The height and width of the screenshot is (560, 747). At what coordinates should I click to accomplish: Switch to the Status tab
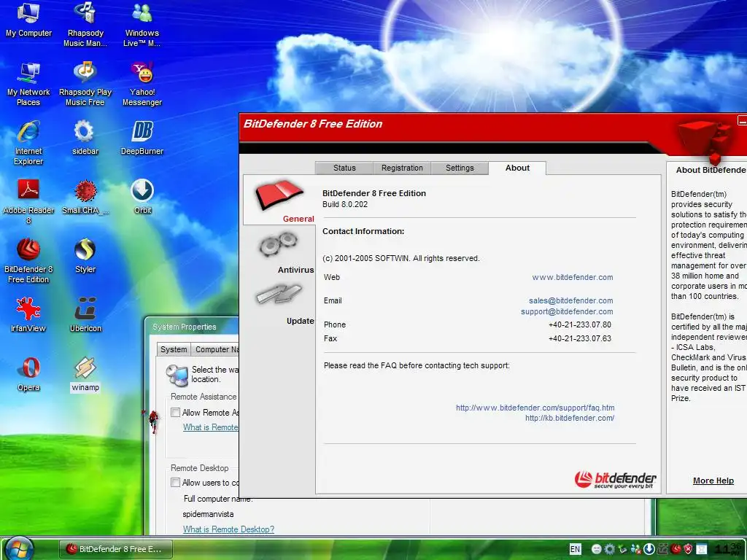[x=344, y=168]
